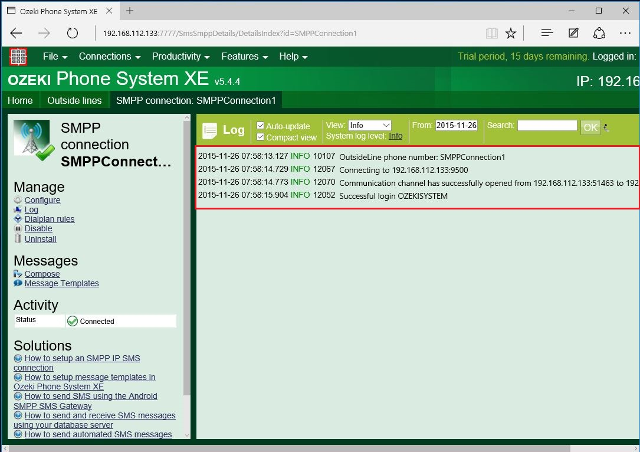
Task: Click globe icon beside message templates link
Action: coord(18,377)
